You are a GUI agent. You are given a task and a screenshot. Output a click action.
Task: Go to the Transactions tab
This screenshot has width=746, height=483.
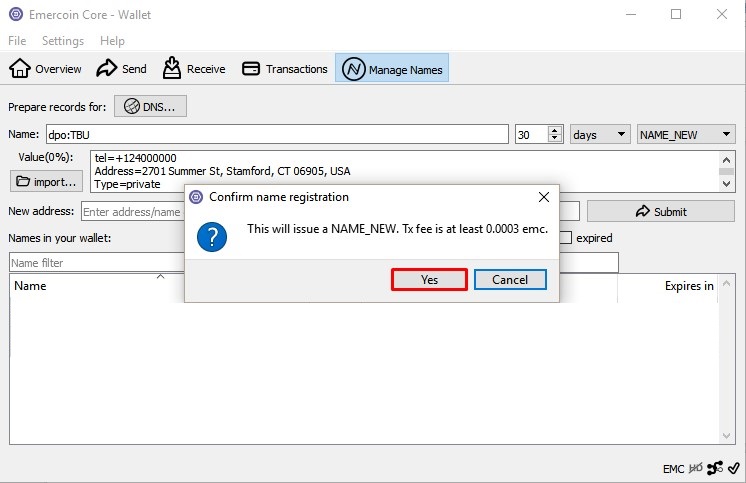pyautogui.click(x=285, y=69)
